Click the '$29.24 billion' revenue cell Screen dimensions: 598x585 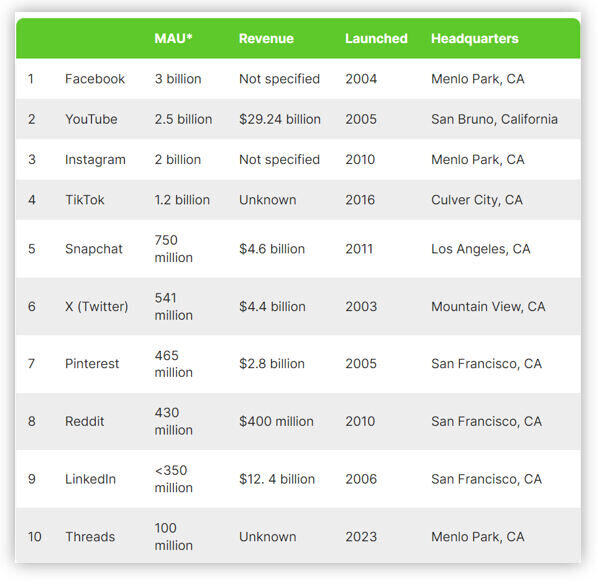click(280, 119)
